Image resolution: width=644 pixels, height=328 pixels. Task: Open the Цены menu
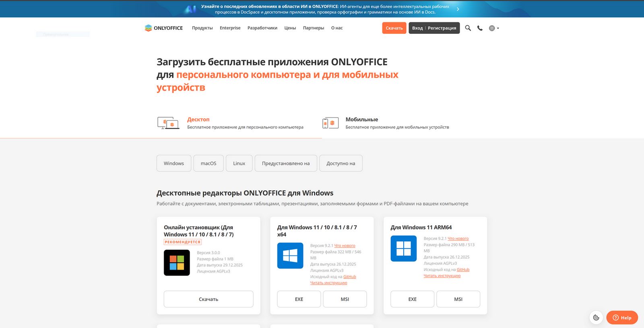[290, 28]
